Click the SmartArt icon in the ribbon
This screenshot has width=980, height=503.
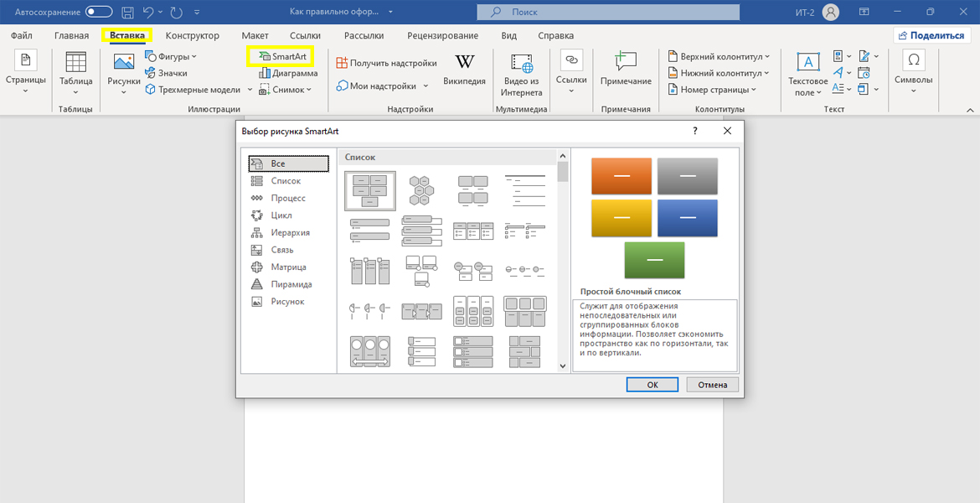point(265,56)
